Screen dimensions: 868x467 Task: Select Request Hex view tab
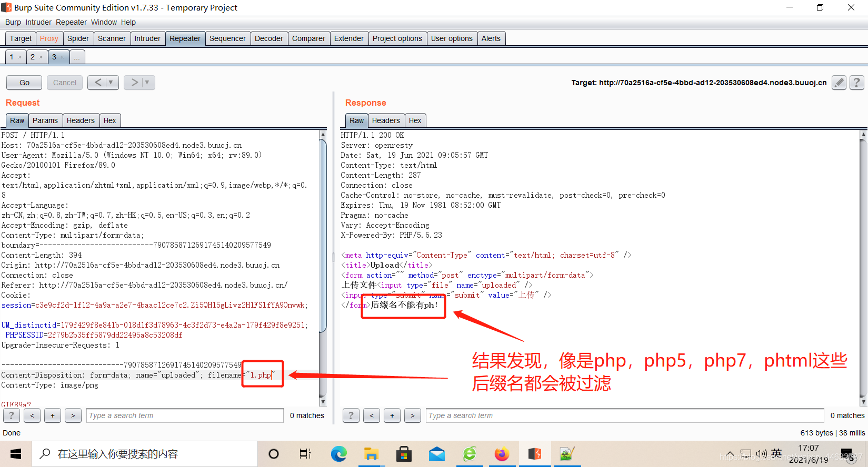[109, 120]
